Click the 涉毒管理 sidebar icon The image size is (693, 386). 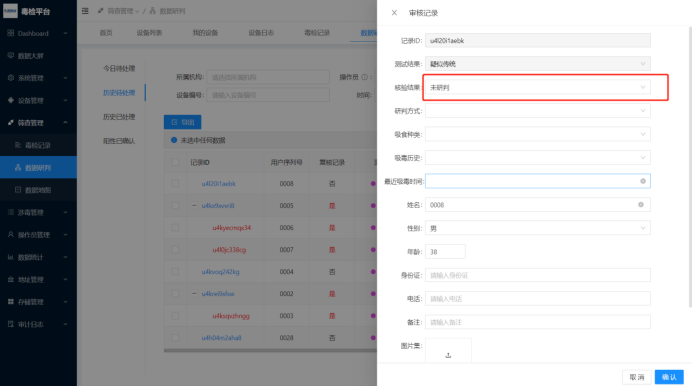11,212
